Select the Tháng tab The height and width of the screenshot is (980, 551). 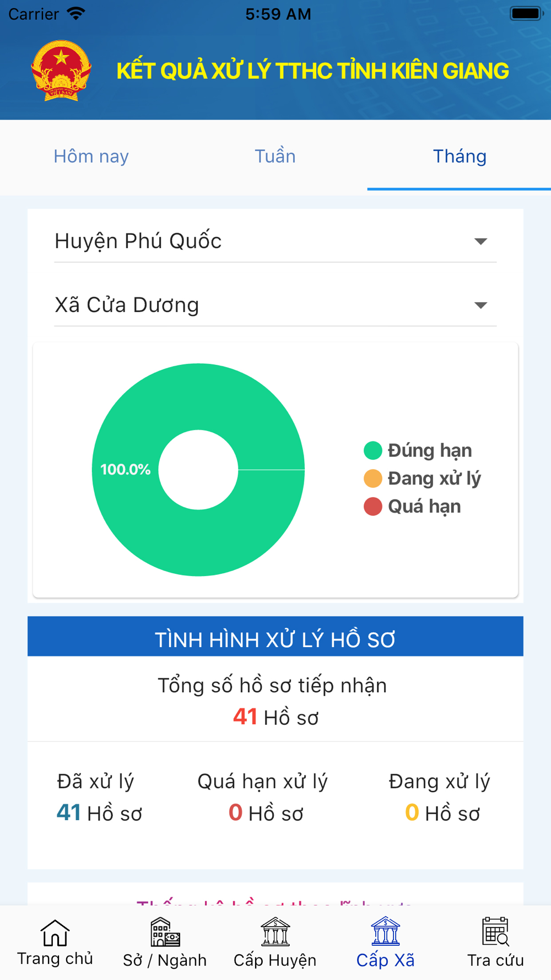click(x=460, y=157)
